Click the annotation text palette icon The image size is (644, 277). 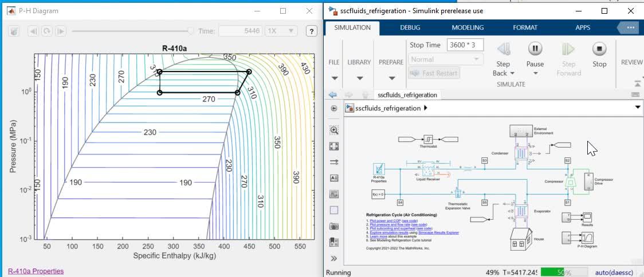pos(334,178)
